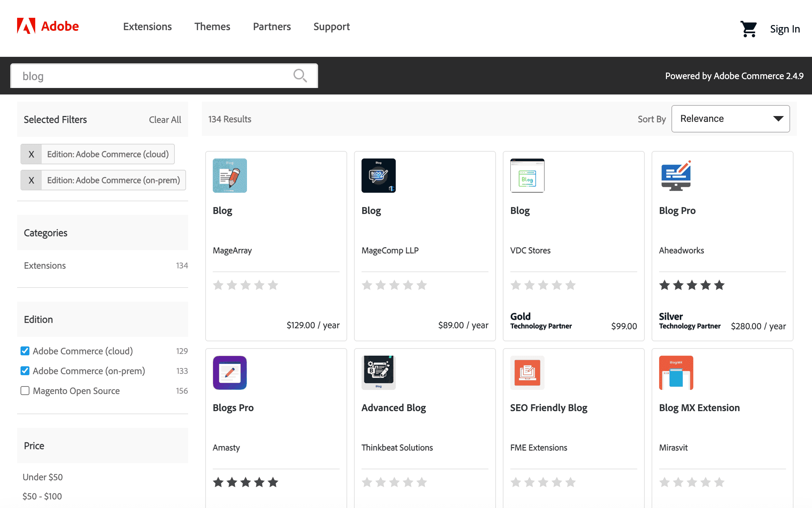Screen dimensions: 812x508
Task: Click star rating on Blog MX Extension
Action: click(x=692, y=482)
